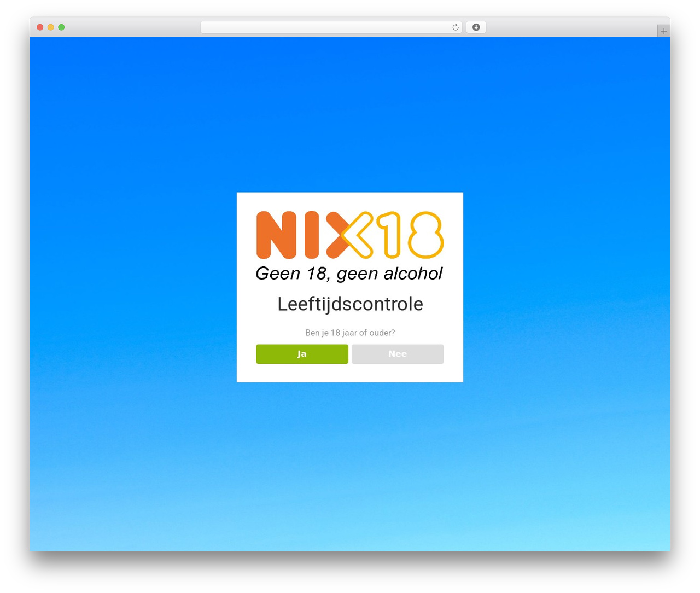Viewport: 700px width, 593px height.
Task: Maximize the window with the green button
Action: [61, 27]
